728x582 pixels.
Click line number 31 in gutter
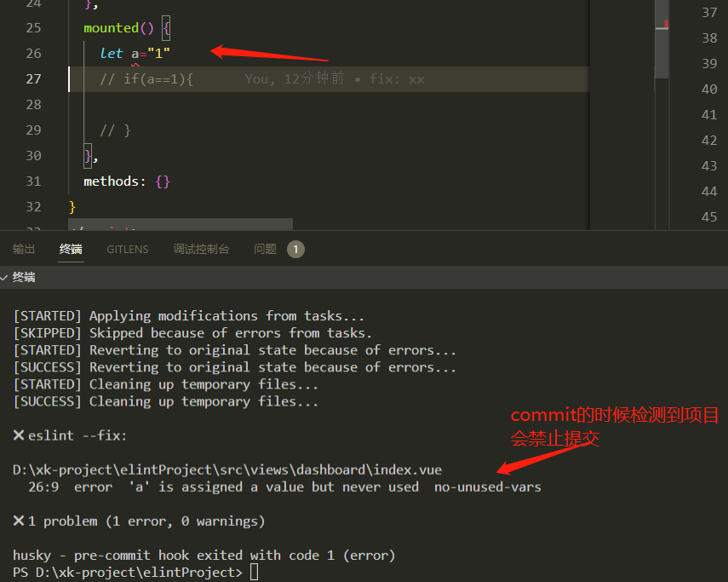pos(33,182)
